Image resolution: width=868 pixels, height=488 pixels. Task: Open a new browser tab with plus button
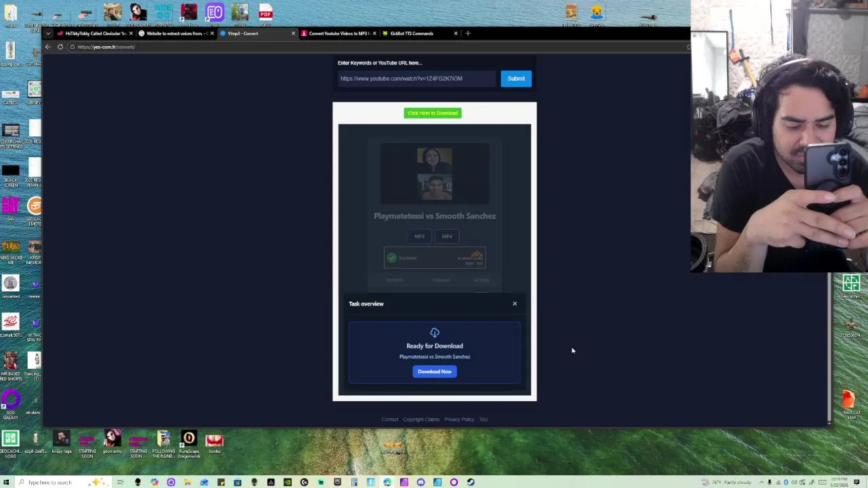(x=468, y=33)
